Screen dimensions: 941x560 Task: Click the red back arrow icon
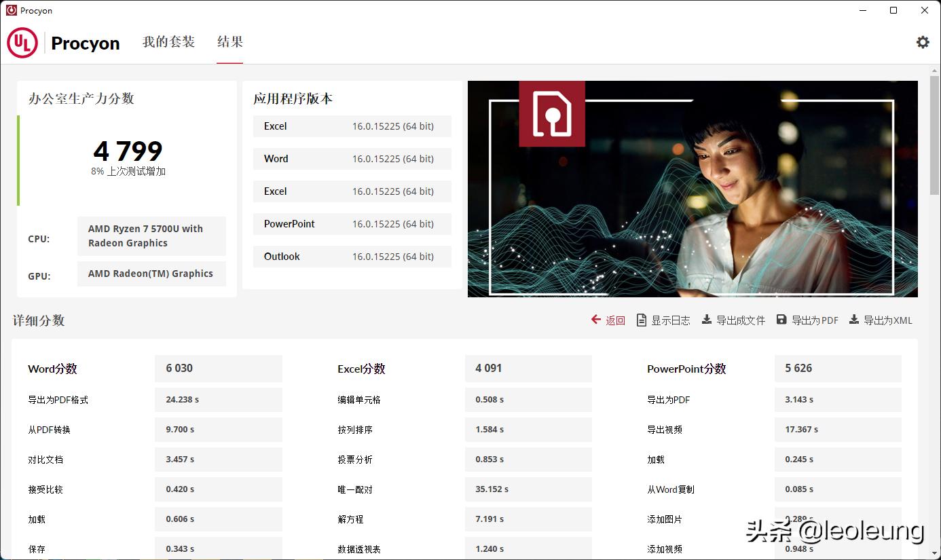coord(595,320)
